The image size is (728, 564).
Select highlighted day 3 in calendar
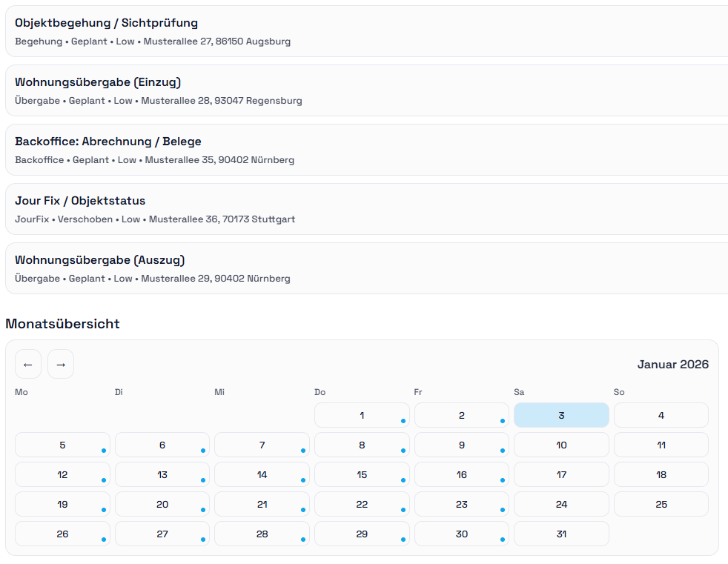(x=561, y=416)
